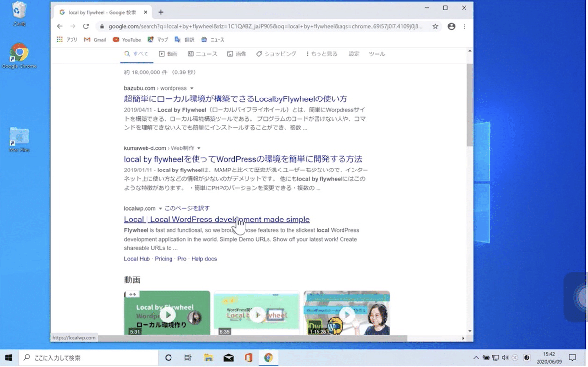
Task: Click the network tray icon
Action: 495,358
